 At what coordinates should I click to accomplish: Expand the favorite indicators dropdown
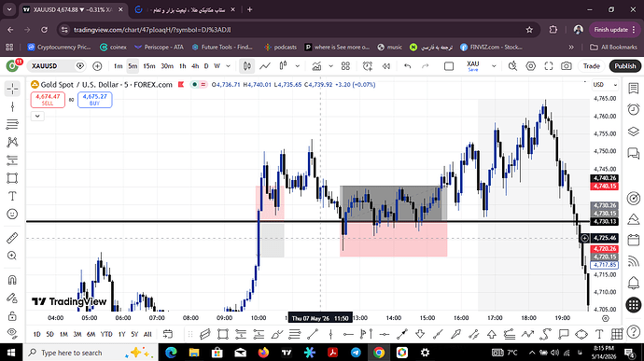coord(330,66)
